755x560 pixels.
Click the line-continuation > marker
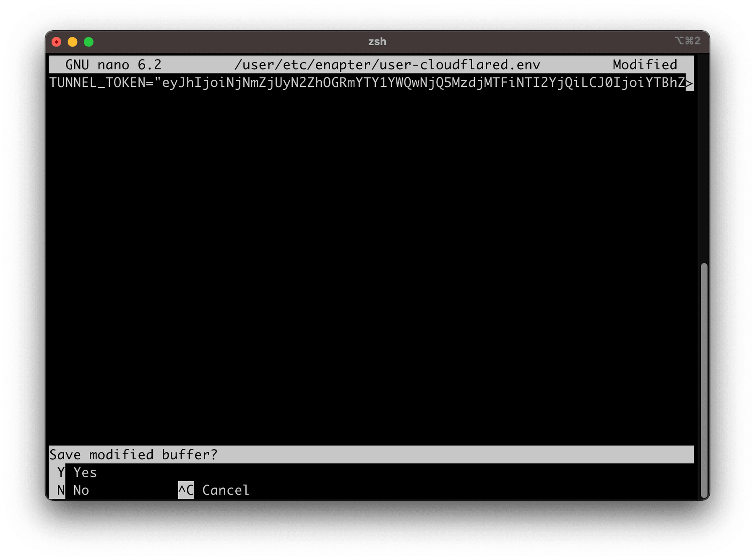(690, 83)
